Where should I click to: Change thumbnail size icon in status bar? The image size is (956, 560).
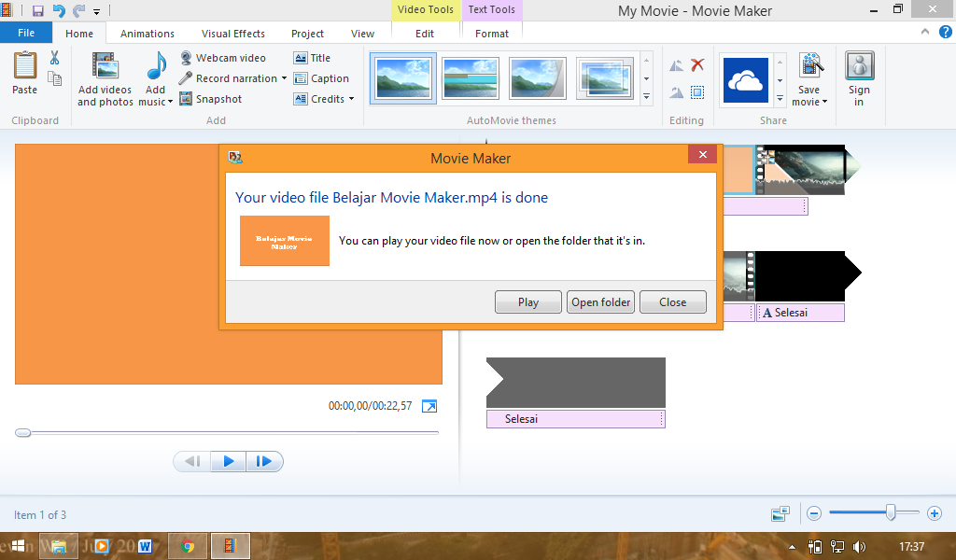780,513
